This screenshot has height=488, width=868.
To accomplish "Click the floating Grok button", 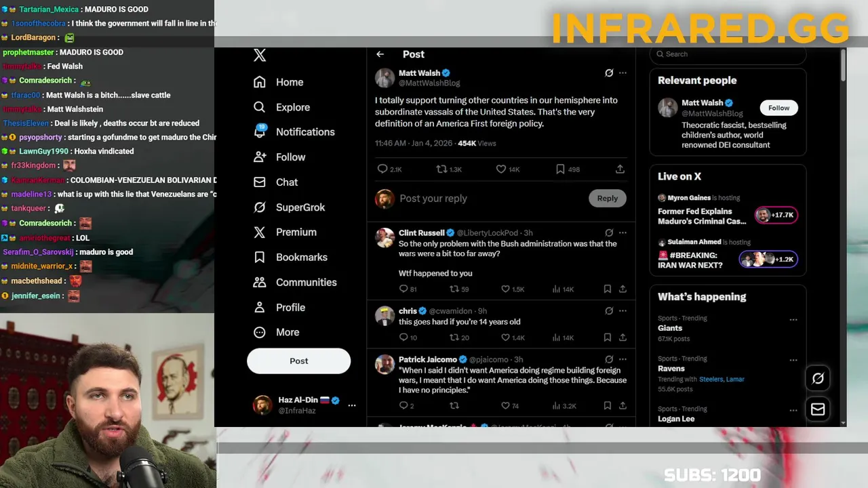I will click(818, 378).
